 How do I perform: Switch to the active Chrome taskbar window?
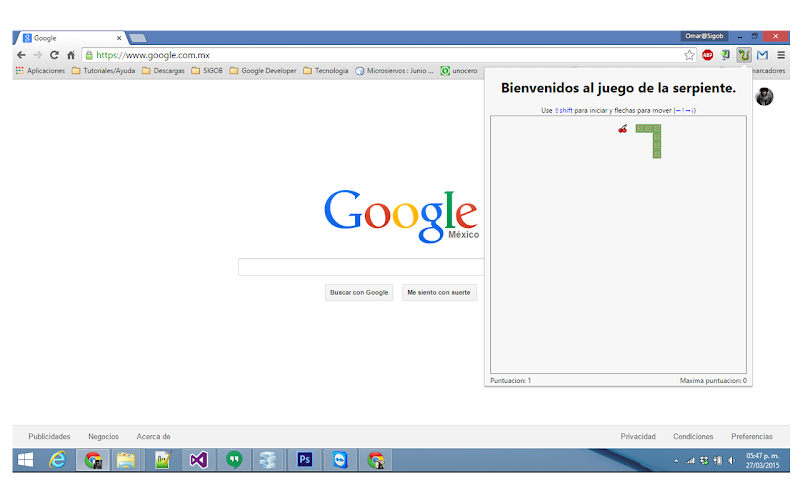click(x=93, y=460)
